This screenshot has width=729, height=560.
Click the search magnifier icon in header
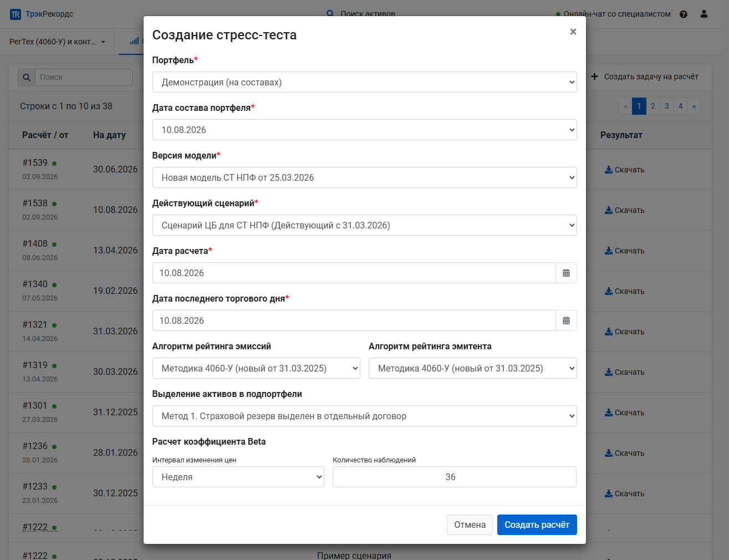click(x=330, y=14)
